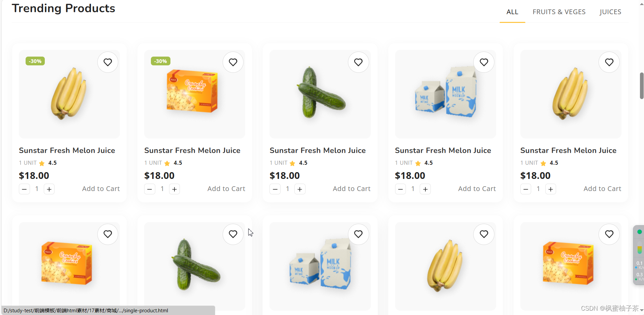This screenshot has height=315, width=644.
Task: Favorite the milk carton product
Action: [x=484, y=62]
